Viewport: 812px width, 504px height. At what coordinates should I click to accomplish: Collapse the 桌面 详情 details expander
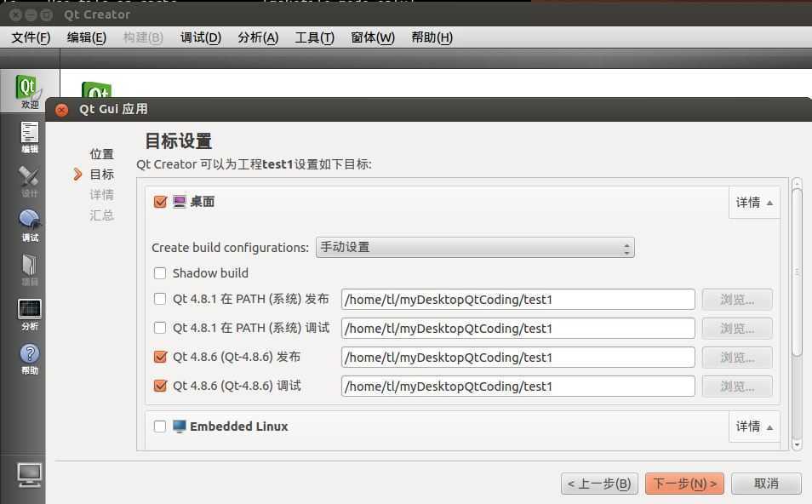(754, 203)
